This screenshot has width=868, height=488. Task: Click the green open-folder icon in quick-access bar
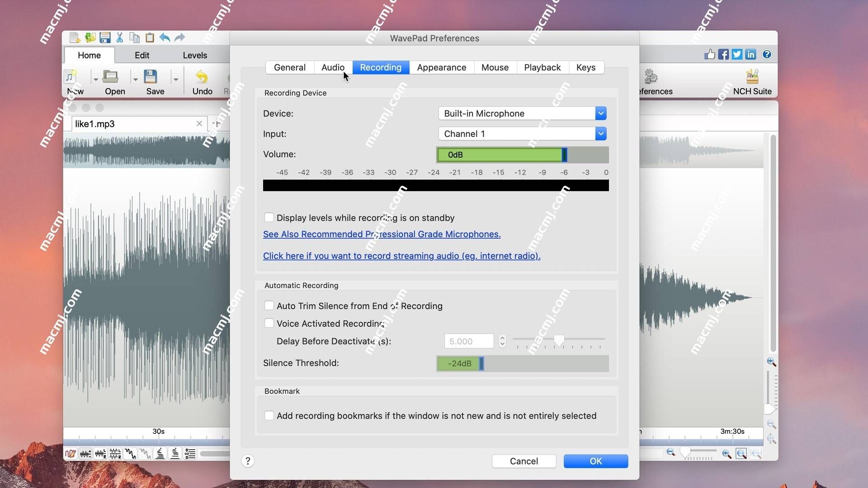[90, 38]
